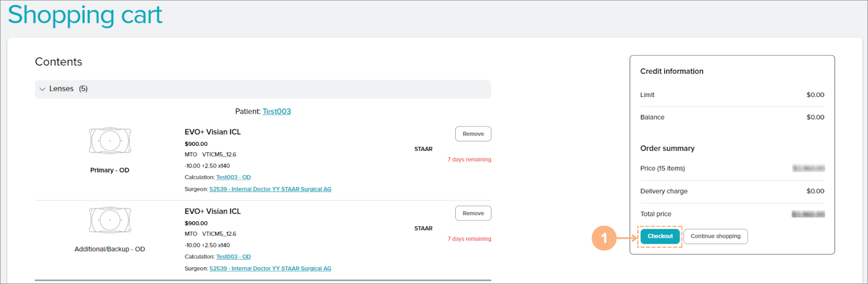This screenshot has width=868, height=284.
Task: Click the Shopping cart page heading
Action: pos(85,15)
